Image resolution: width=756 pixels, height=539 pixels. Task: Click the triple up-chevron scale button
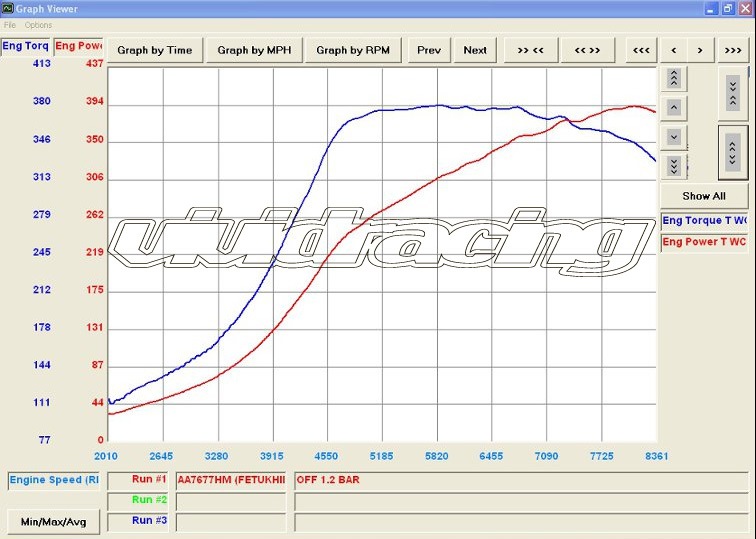(x=674, y=78)
